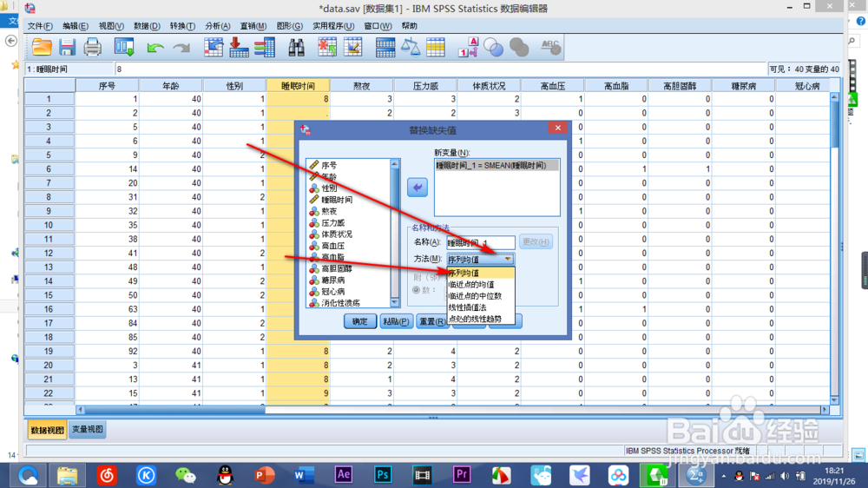Choose 临近点的中位数 method option
This screenshot has height=488, width=868.
click(x=481, y=296)
